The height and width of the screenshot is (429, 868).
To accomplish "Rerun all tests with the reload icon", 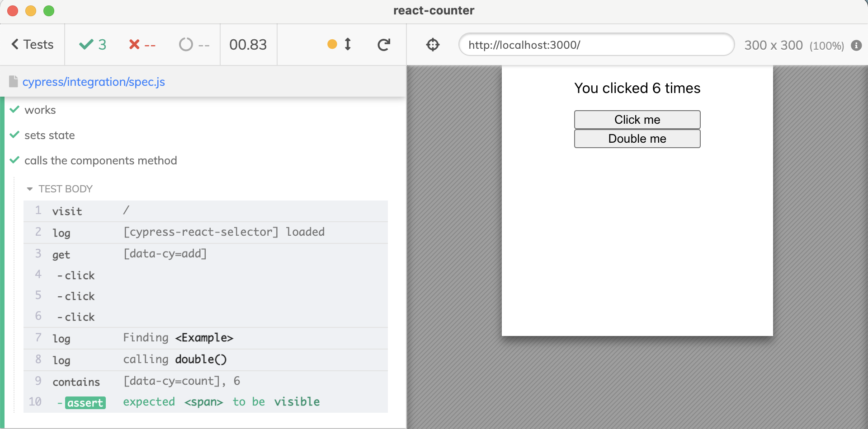I will (x=384, y=45).
